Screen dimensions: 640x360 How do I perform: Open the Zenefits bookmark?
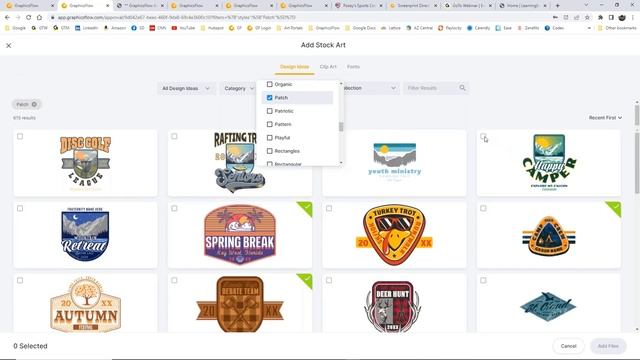click(x=528, y=28)
